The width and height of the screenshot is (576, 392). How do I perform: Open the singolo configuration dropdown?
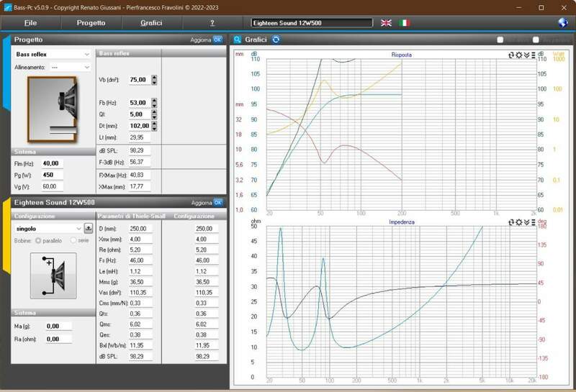48,228
